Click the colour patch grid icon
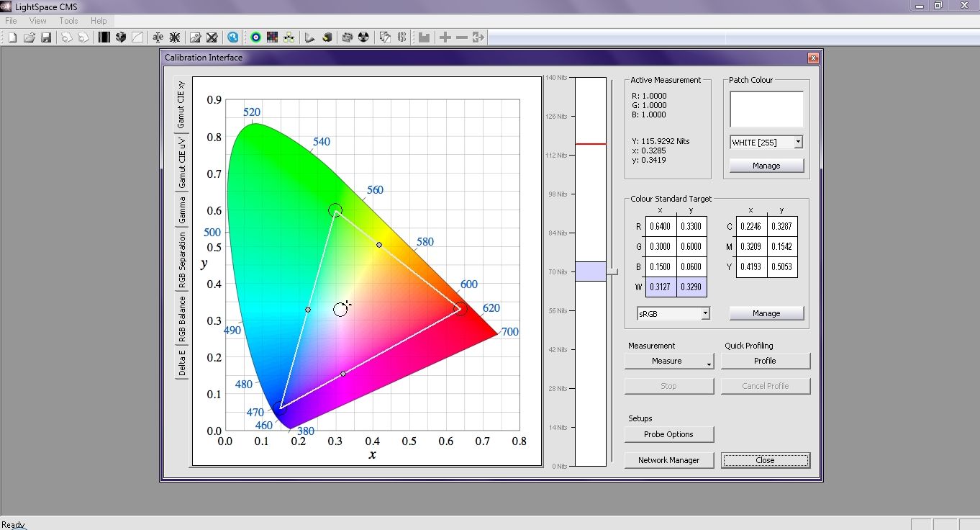The height and width of the screenshot is (530, 980). (x=272, y=37)
